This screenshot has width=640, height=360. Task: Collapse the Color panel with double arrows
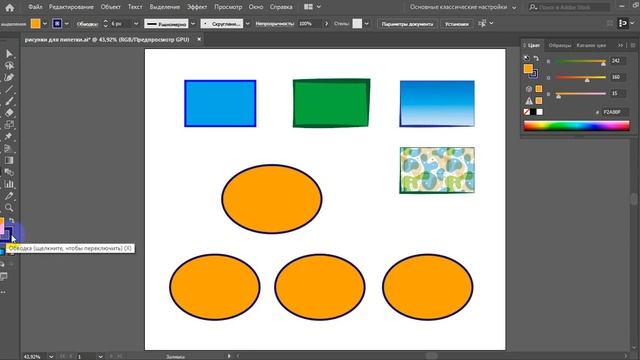620,45
